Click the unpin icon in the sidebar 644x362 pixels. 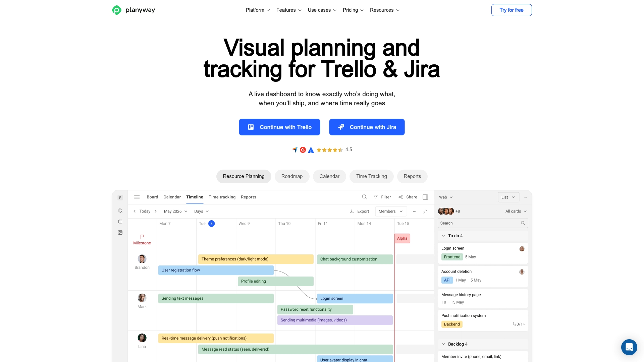120,210
